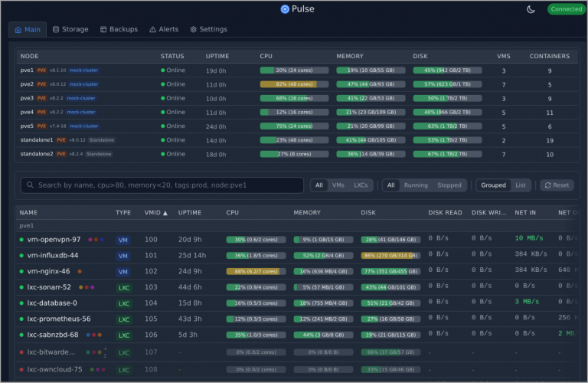Sort guests by NAME column
Image resolution: width=588 pixels, height=383 pixels.
pyautogui.click(x=28, y=213)
